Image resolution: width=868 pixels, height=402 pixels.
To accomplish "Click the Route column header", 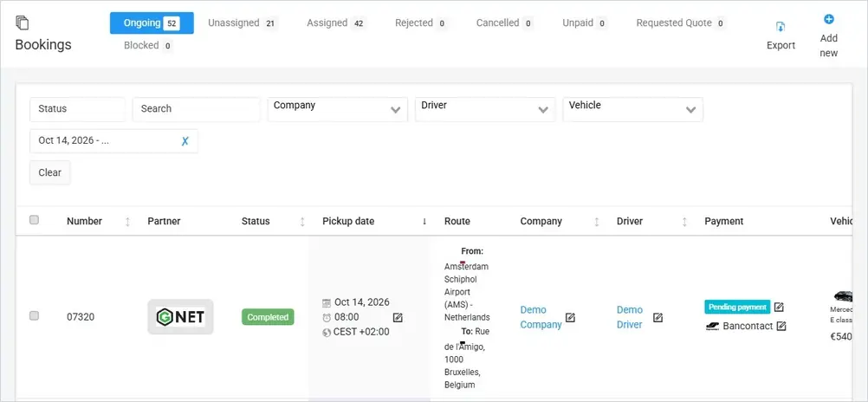I will click(457, 221).
